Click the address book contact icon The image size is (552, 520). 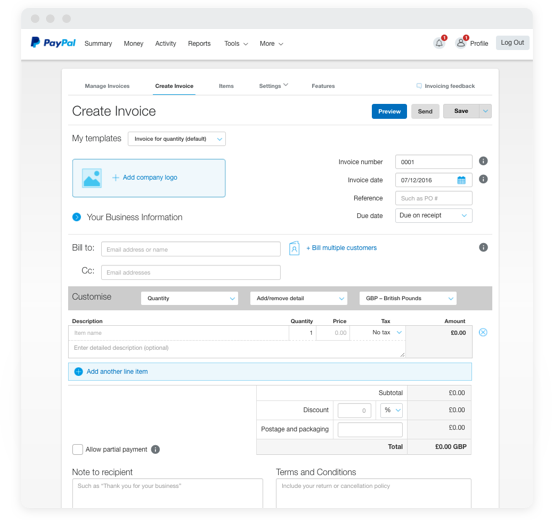coord(294,249)
